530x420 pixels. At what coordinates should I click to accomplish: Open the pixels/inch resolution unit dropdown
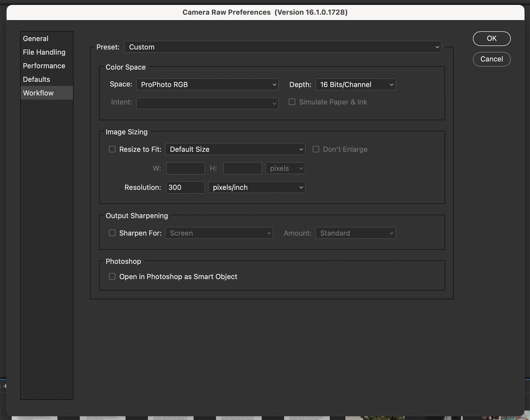(x=257, y=187)
